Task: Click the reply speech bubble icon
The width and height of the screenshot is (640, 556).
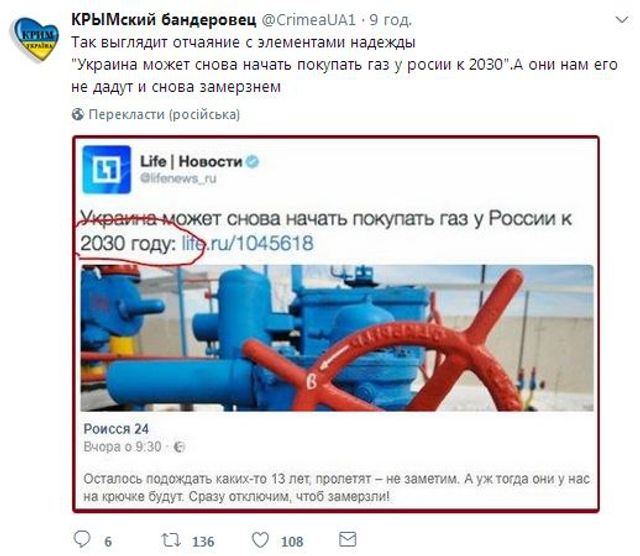Action: [x=82, y=539]
